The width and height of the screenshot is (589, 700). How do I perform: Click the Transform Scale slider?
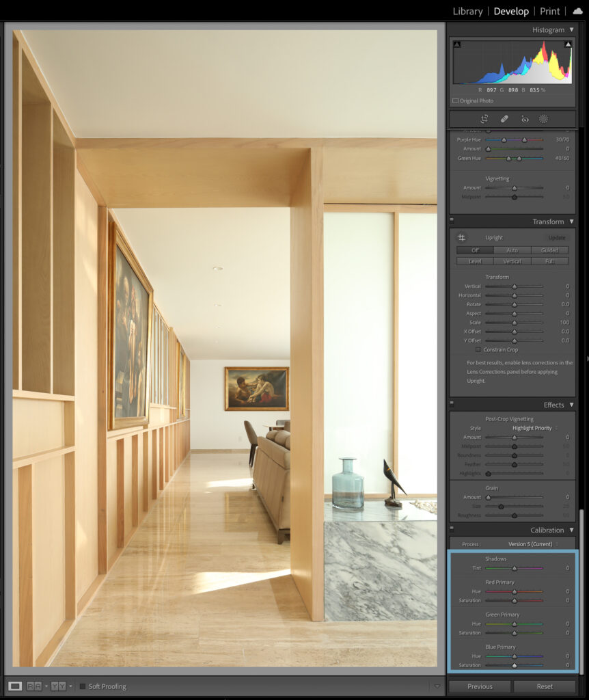pyautogui.click(x=514, y=323)
